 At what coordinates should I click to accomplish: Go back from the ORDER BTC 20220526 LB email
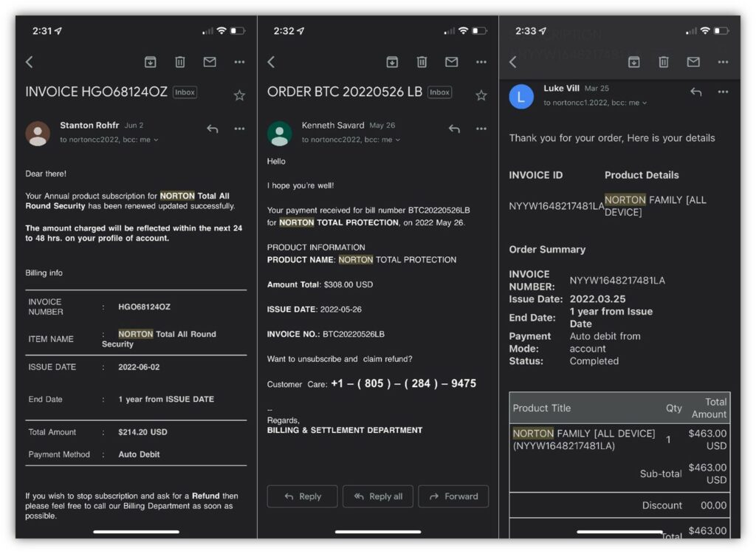pyautogui.click(x=272, y=62)
